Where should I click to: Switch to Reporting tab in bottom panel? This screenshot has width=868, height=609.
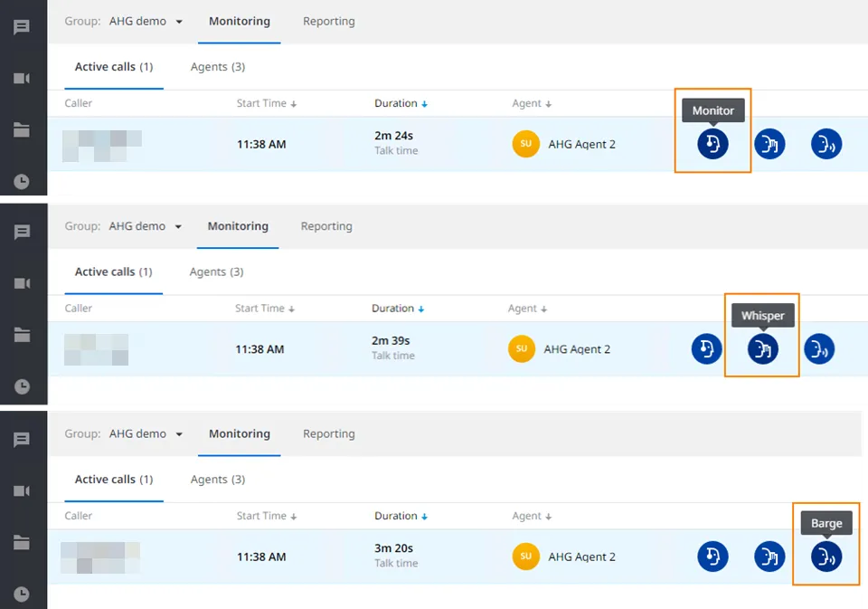pos(329,433)
